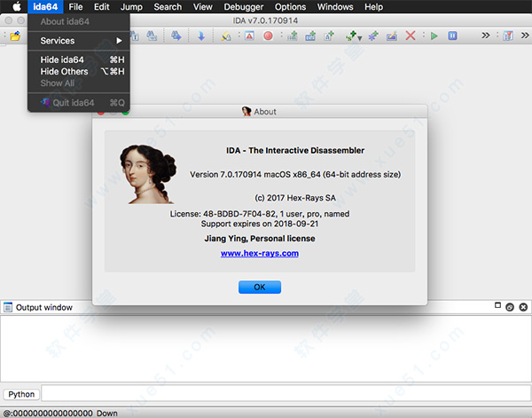Click the Jiang Ying, Personal license text
Viewport: 532px width, 418px height.
(x=260, y=239)
